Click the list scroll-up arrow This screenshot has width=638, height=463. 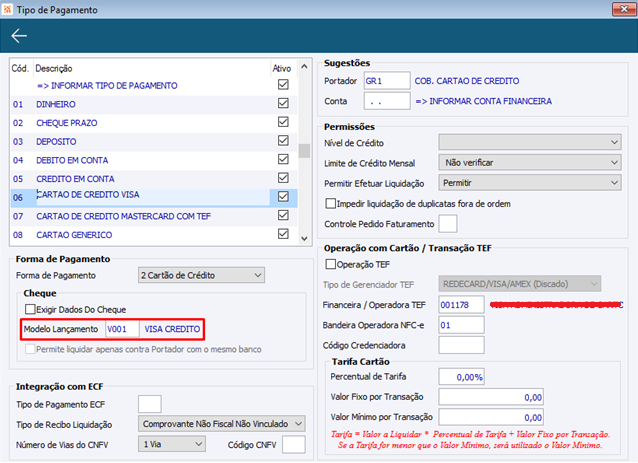(304, 66)
